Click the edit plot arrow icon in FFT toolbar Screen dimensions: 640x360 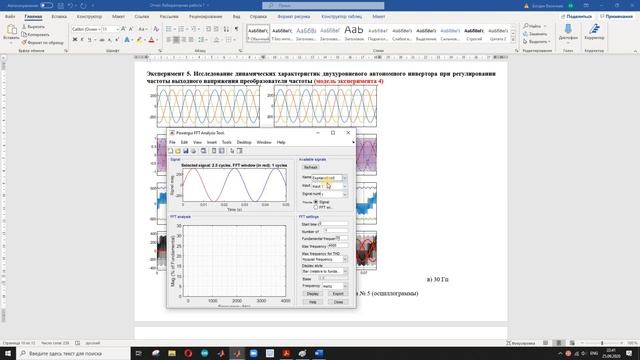pyautogui.click(x=232, y=151)
